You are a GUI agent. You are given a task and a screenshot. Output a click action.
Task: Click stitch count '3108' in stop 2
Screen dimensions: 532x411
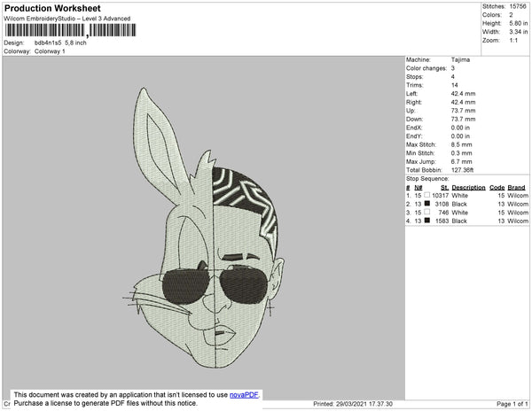point(442,204)
